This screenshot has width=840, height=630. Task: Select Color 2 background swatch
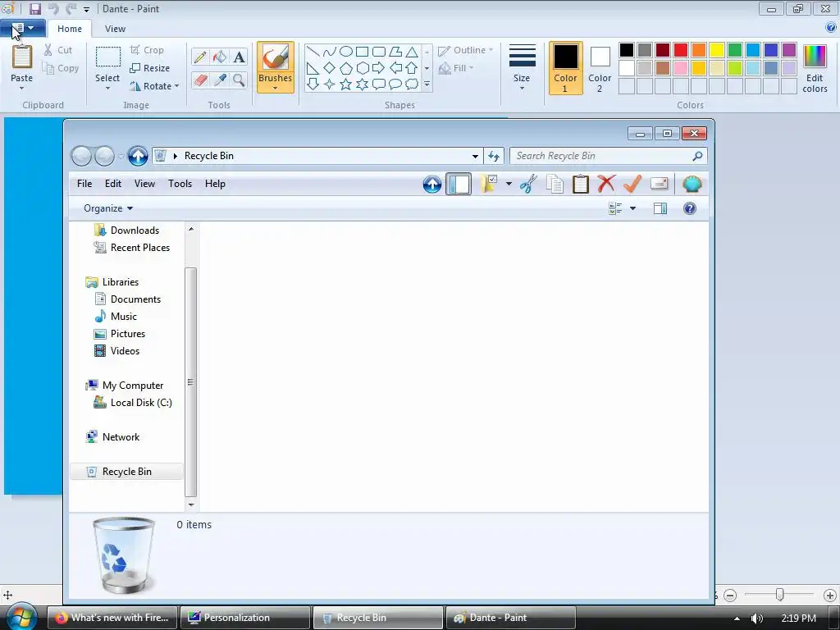600,68
